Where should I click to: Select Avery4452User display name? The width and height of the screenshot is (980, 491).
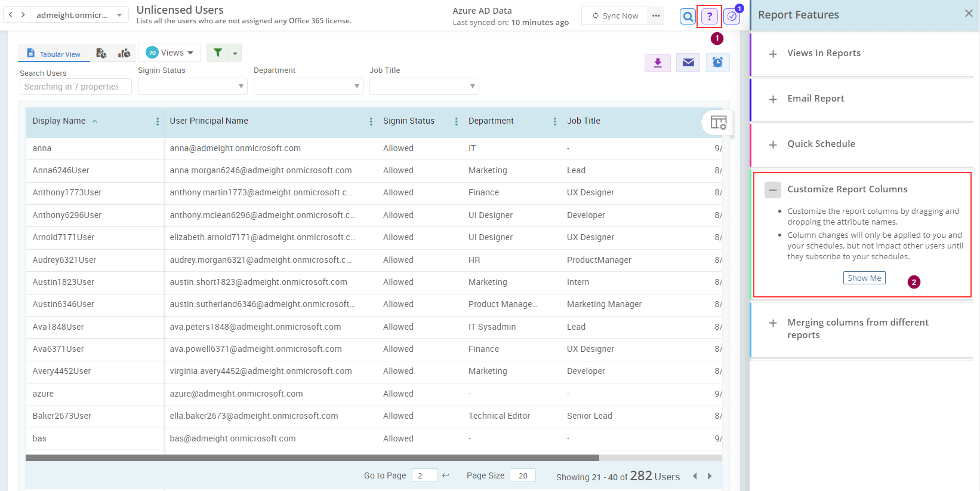(61, 371)
